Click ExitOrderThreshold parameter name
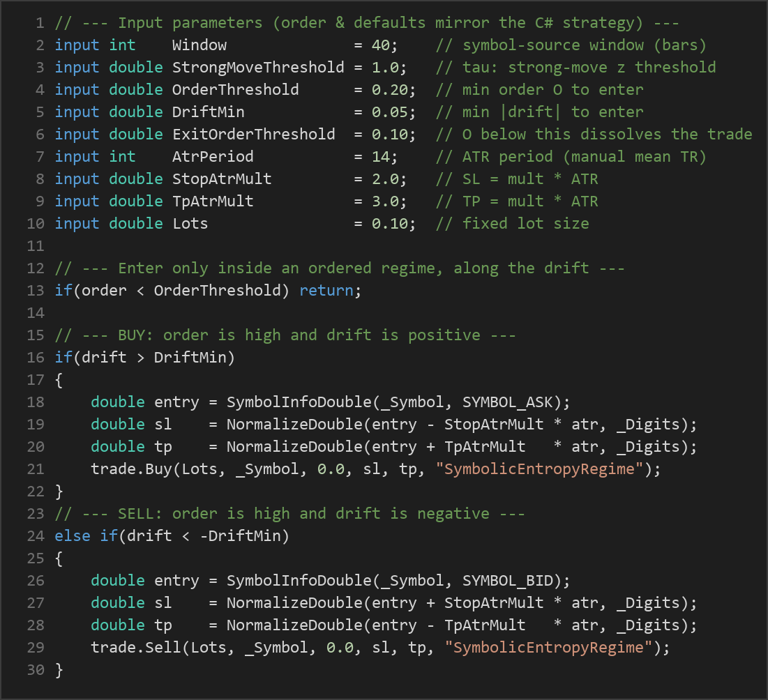The width and height of the screenshot is (768, 700). 254,134
